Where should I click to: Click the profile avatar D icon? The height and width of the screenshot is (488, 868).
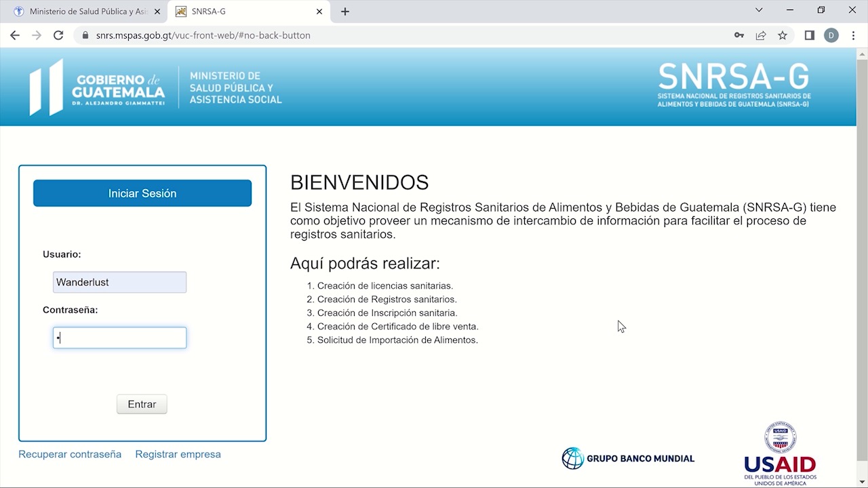coord(831,35)
